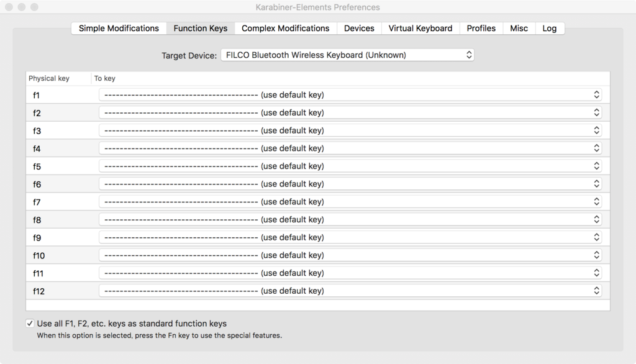Viewport: 636px width, 364px height.
Task: Select the f12 physical key label
Action: point(39,291)
